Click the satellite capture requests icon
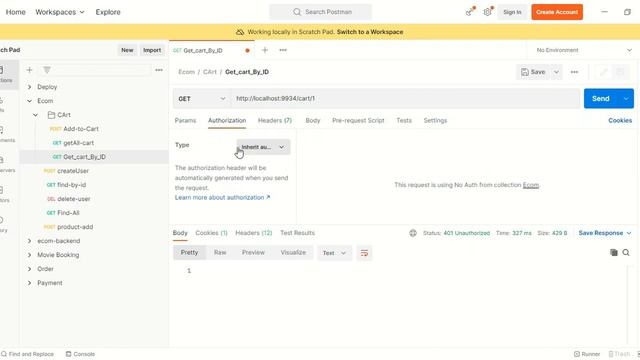The image size is (640, 360). [470, 12]
